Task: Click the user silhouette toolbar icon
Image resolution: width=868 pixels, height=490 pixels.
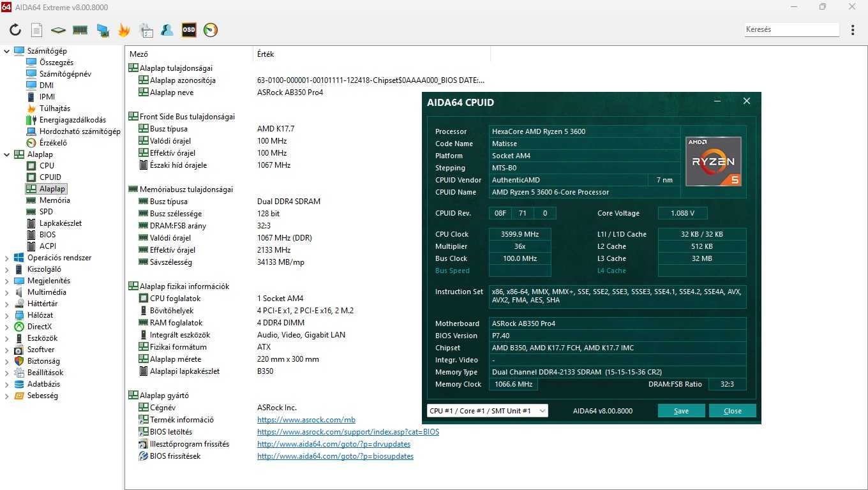Action: (x=167, y=30)
